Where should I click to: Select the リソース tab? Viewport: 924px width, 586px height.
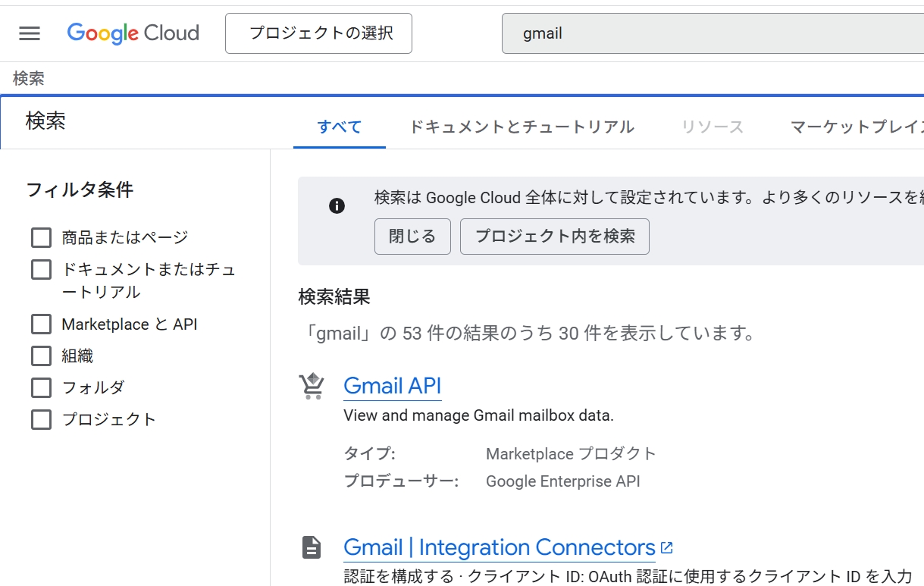[x=713, y=127]
